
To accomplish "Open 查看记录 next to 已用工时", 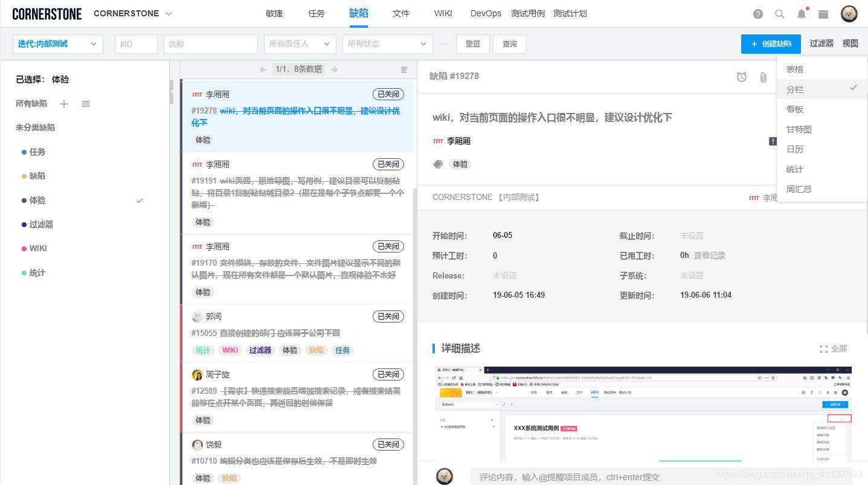I will [x=709, y=255].
